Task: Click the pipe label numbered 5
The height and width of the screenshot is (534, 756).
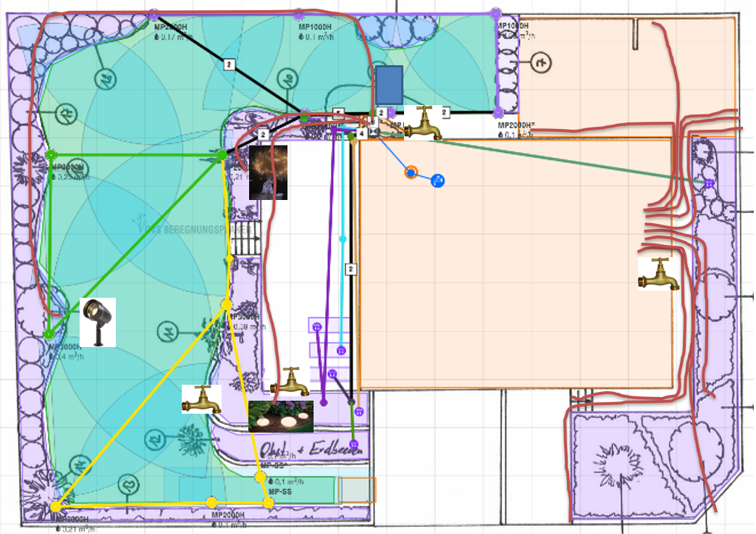Action: (338, 112)
